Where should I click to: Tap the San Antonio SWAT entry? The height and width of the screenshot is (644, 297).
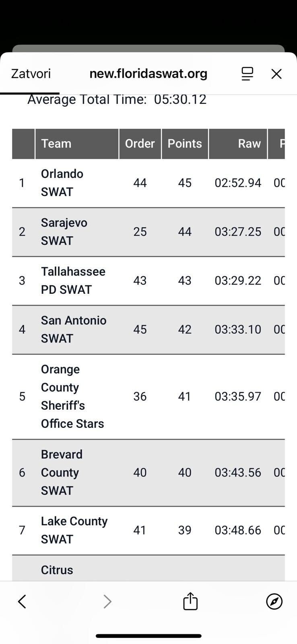(74, 329)
